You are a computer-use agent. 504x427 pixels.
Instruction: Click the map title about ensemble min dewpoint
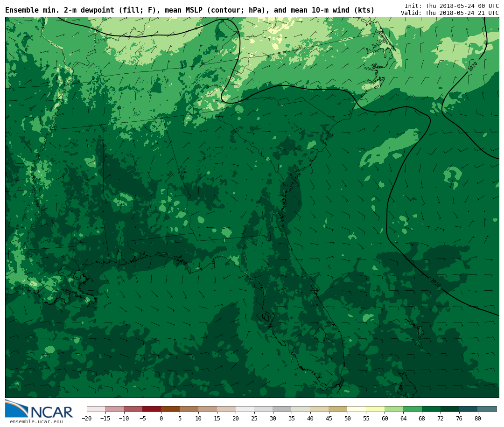click(189, 10)
